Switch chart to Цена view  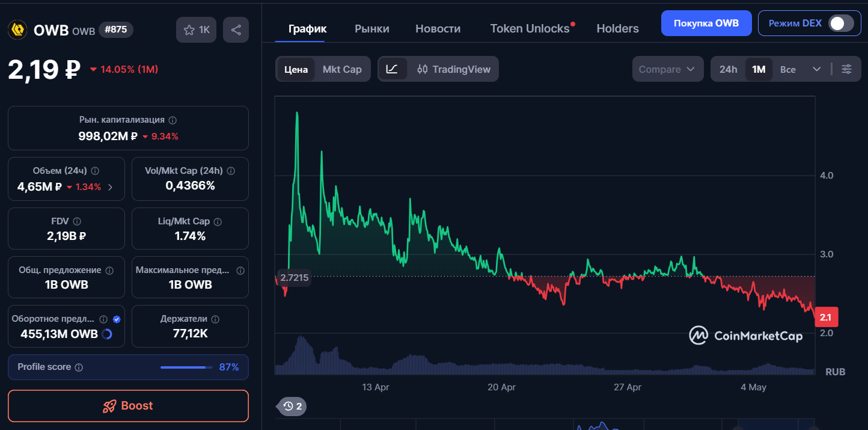tap(296, 69)
